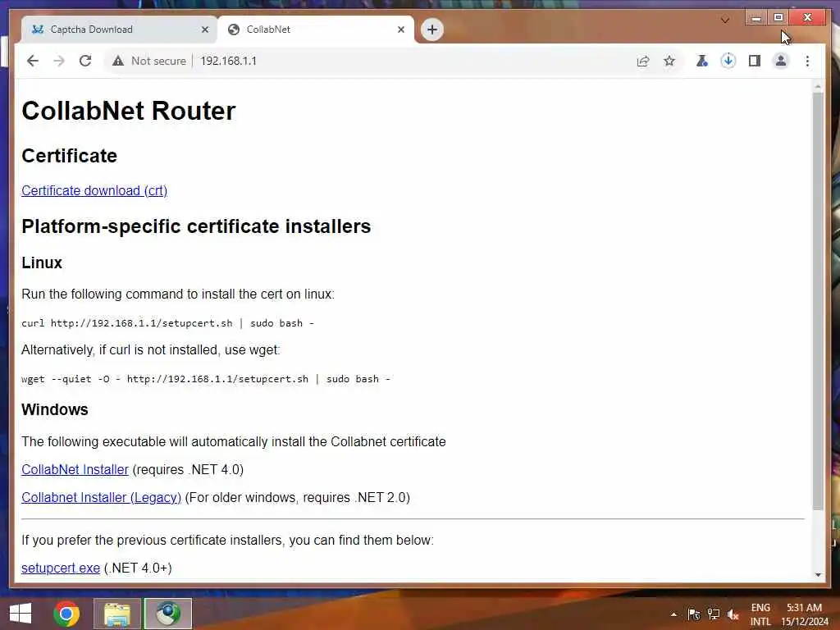Image resolution: width=840 pixels, height=630 pixels.
Task: Click the scrollbar down arrow
Action: pos(818,574)
